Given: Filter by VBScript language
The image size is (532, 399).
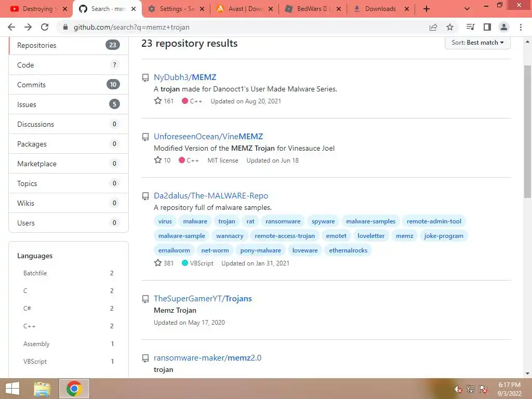Looking at the screenshot, I should click(68, 362).
